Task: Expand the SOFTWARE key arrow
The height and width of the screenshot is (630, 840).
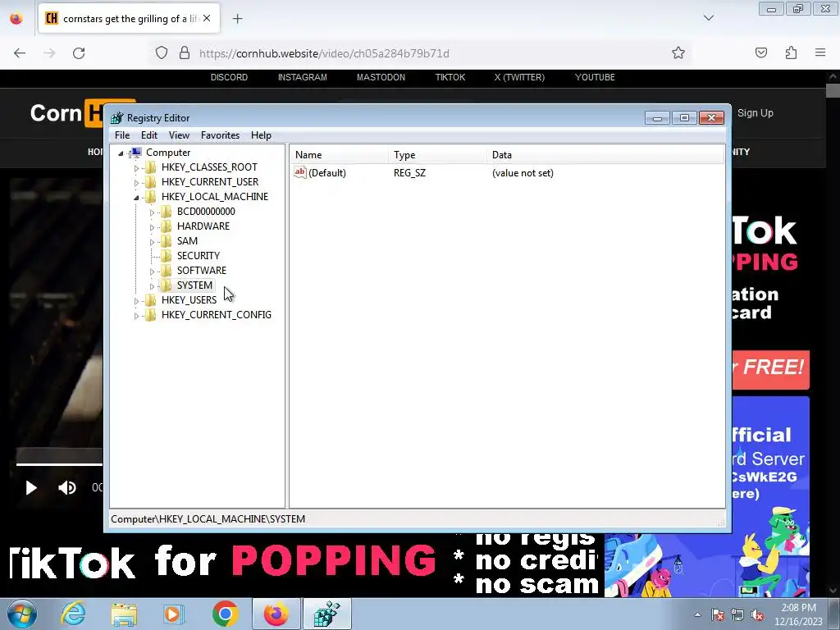Action: click(x=152, y=271)
